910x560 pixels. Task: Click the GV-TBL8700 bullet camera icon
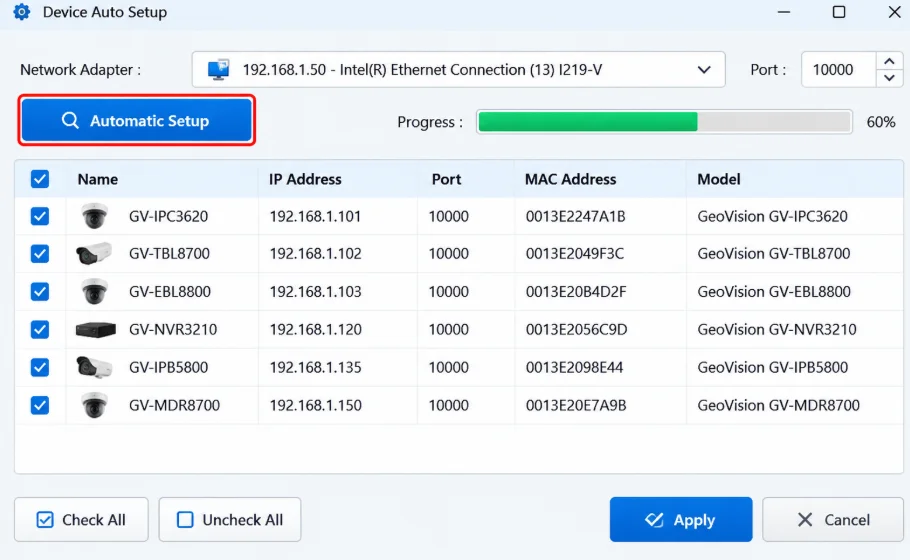coord(93,254)
